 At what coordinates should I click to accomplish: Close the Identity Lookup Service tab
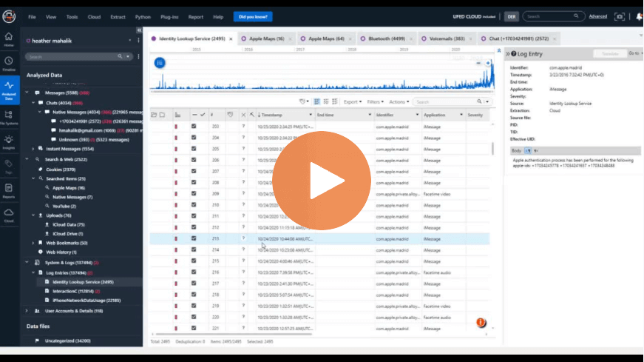click(231, 39)
